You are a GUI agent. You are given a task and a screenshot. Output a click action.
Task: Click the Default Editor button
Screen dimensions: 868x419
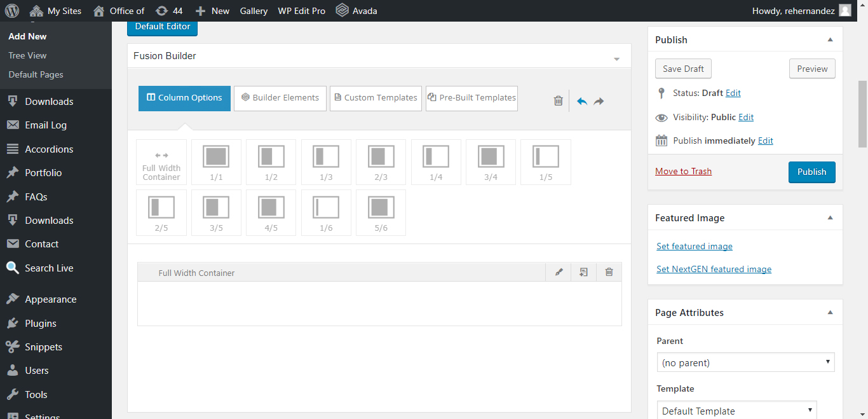[163, 27]
